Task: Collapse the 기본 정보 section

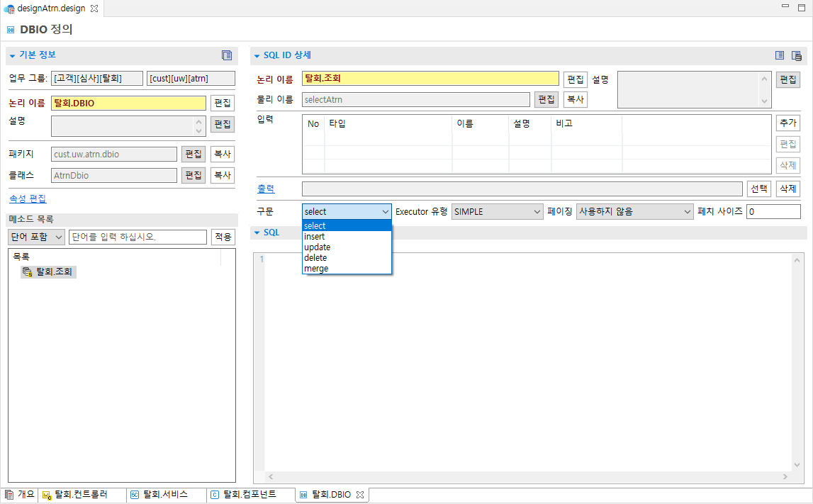Action: click(12, 55)
